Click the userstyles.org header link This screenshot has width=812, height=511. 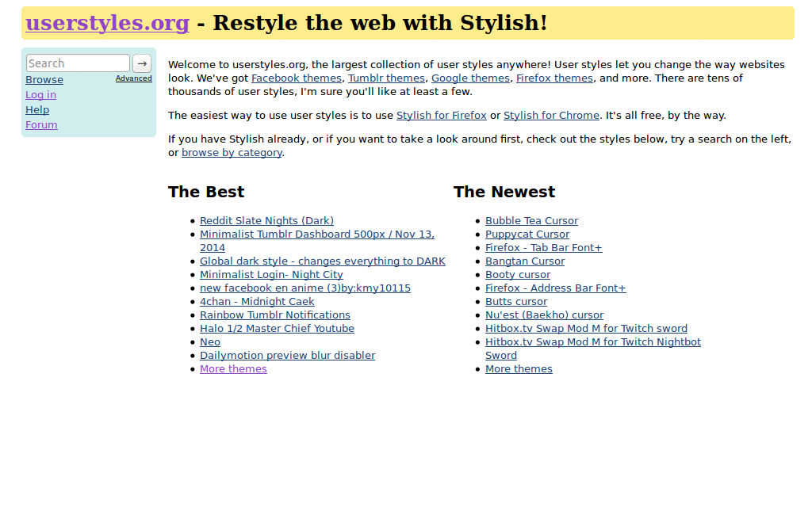point(108,23)
